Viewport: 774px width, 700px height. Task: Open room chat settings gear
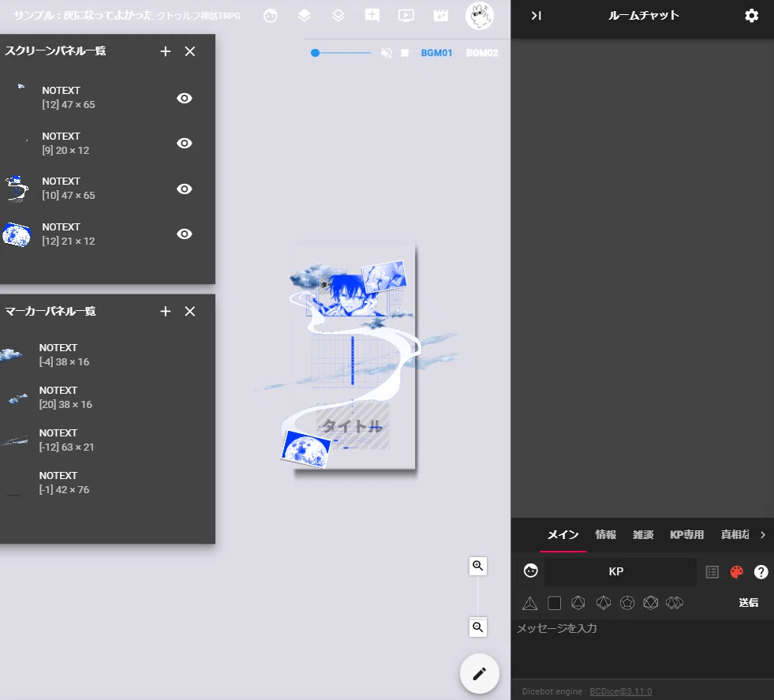751,16
